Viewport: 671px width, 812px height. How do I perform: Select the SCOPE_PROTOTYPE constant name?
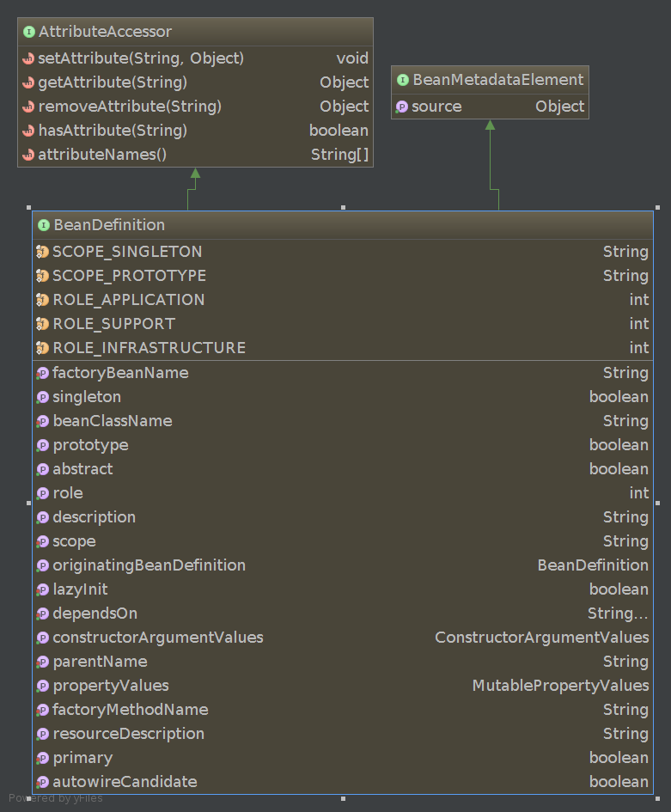pyautogui.click(x=130, y=276)
